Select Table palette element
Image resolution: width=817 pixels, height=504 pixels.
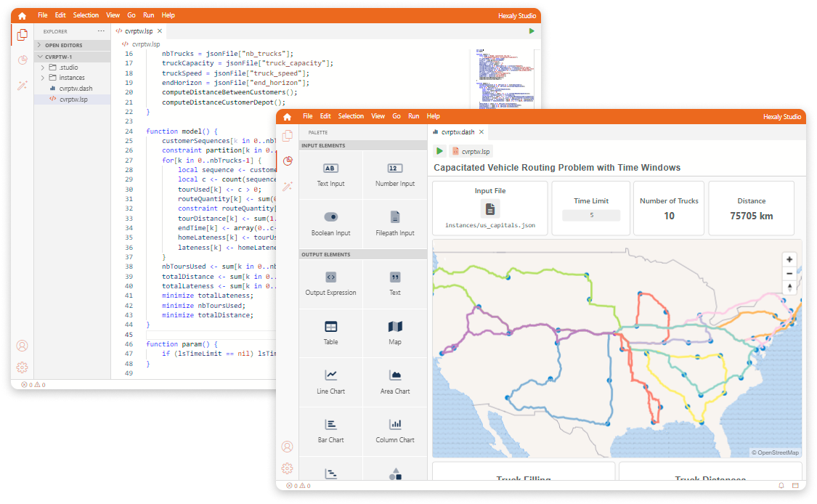pyautogui.click(x=331, y=333)
